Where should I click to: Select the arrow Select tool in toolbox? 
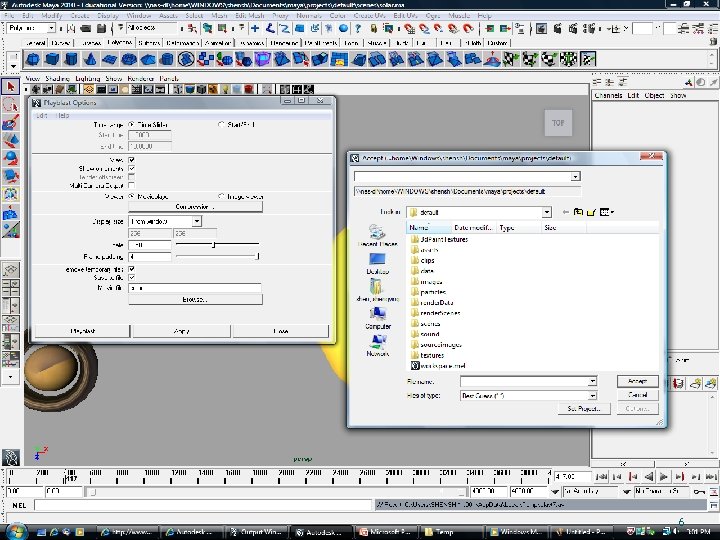tap(10, 88)
